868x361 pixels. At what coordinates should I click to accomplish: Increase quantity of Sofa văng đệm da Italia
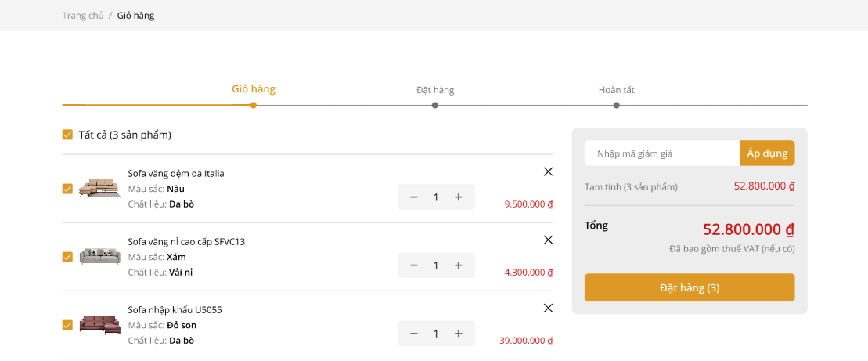pyautogui.click(x=459, y=197)
